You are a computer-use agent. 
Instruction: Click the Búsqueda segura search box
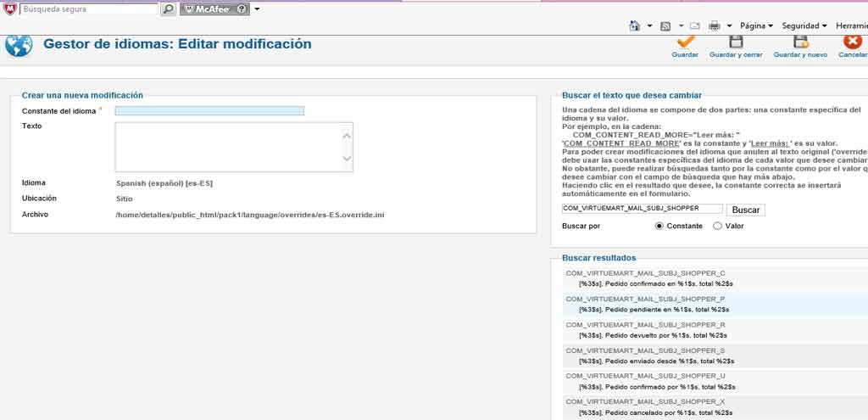point(89,9)
